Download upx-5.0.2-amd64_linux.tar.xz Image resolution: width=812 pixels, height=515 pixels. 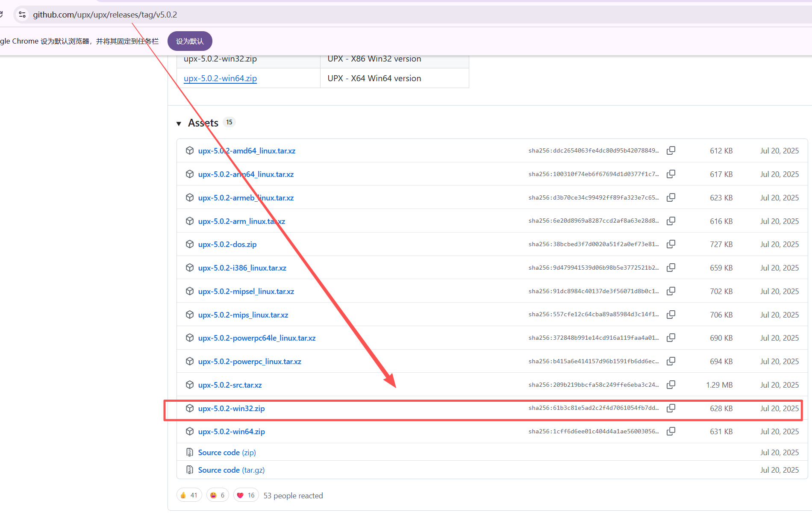point(247,151)
